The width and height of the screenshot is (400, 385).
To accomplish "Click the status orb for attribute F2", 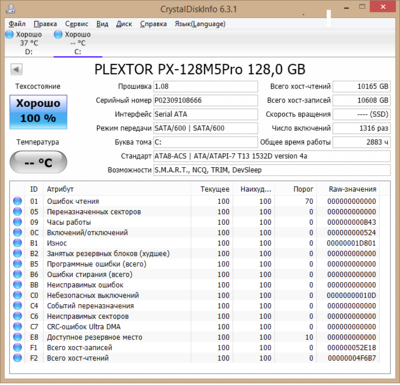I will click(17, 358).
